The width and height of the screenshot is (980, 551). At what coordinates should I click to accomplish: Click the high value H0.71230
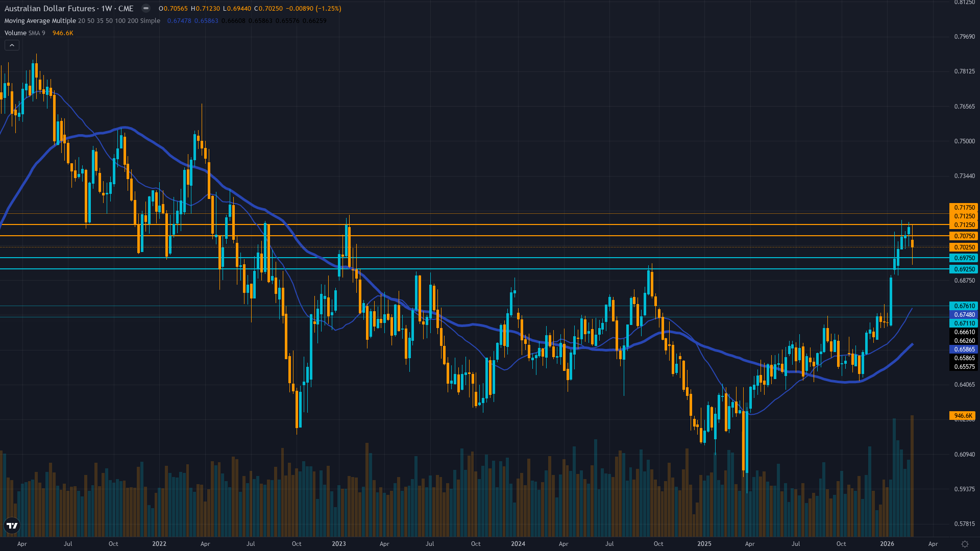coord(205,9)
